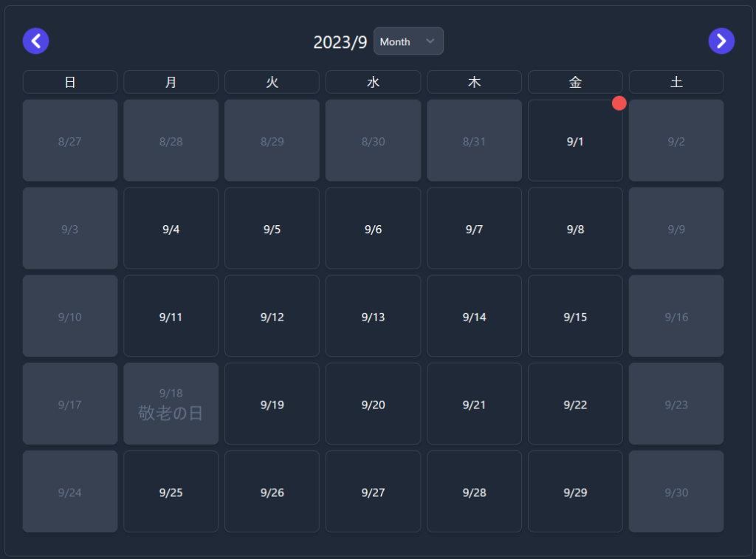Click the 日 Sunday column header
The height and width of the screenshot is (559, 756).
[x=70, y=82]
